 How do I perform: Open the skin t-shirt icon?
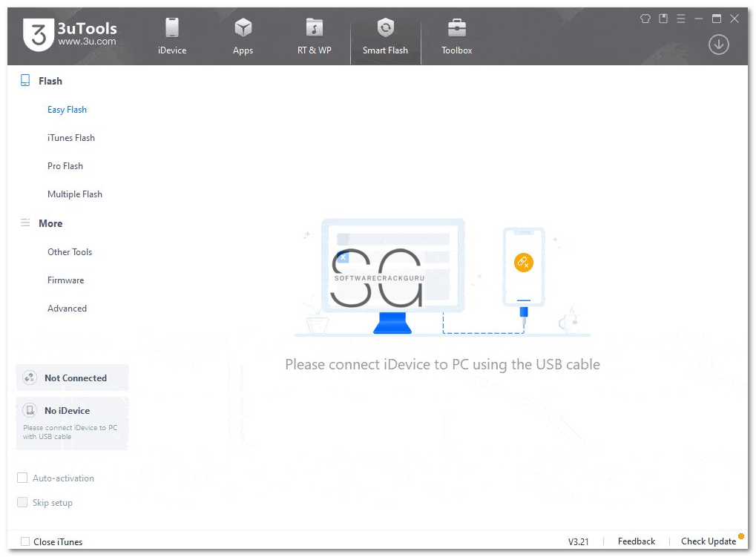(x=645, y=19)
